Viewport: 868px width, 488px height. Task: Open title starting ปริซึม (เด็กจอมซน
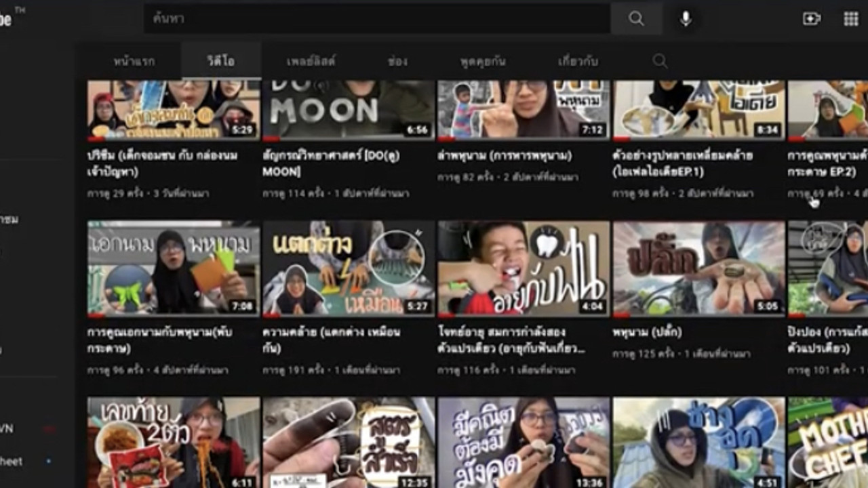(163, 163)
